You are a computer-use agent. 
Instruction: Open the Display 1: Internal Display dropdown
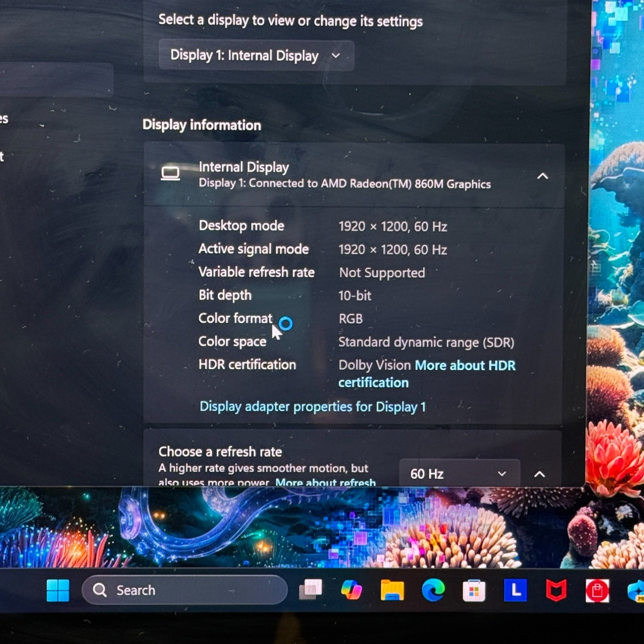[x=256, y=55]
